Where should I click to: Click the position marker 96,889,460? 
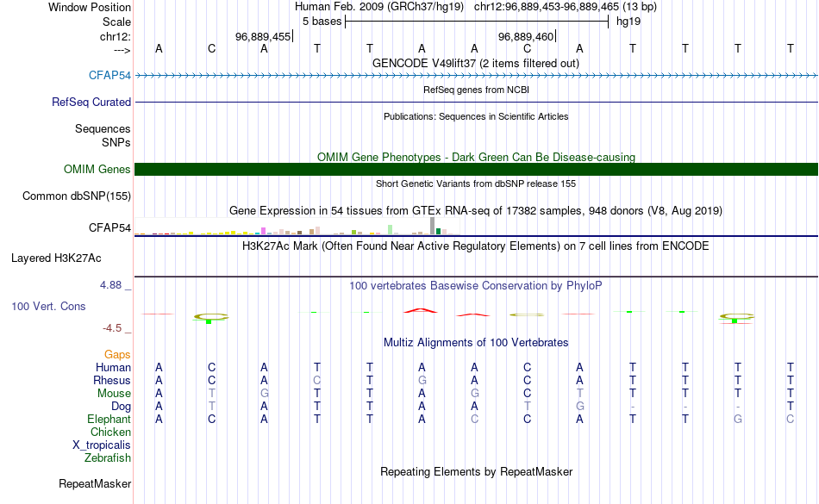point(526,36)
